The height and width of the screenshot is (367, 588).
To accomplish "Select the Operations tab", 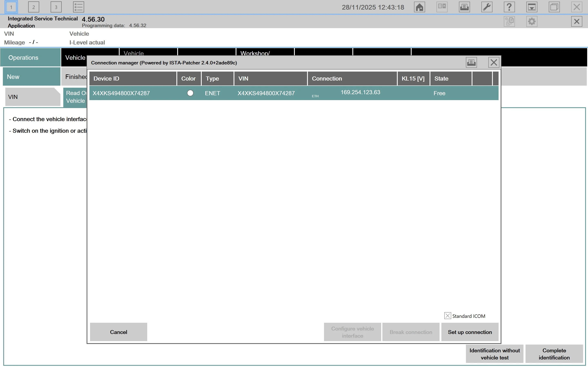I will tap(23, 57).
